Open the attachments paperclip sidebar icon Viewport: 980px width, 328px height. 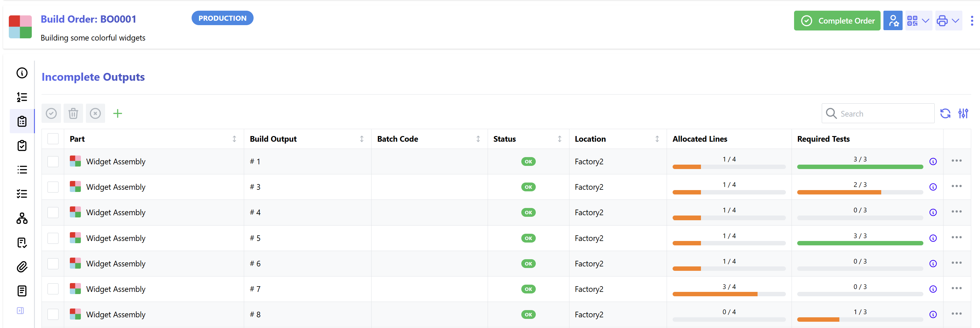(22, 267)
